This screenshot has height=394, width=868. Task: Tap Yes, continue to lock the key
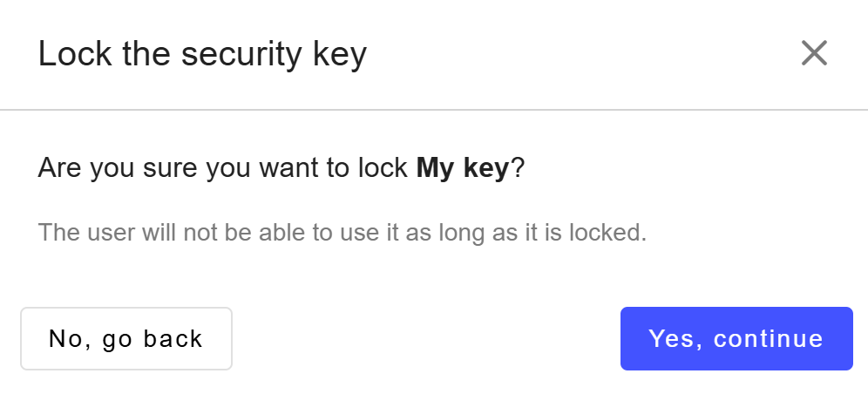(736, 338)
